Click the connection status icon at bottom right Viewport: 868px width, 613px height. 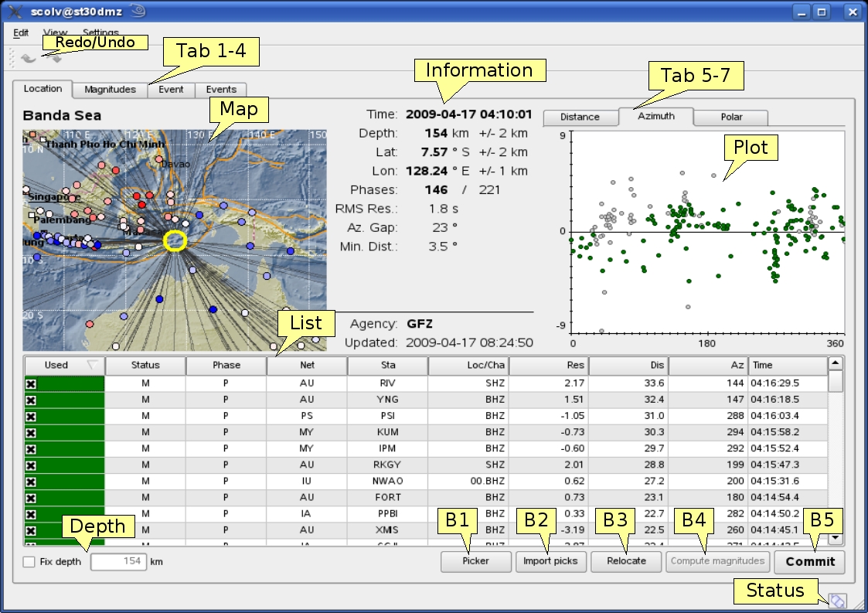click(837, 601)
